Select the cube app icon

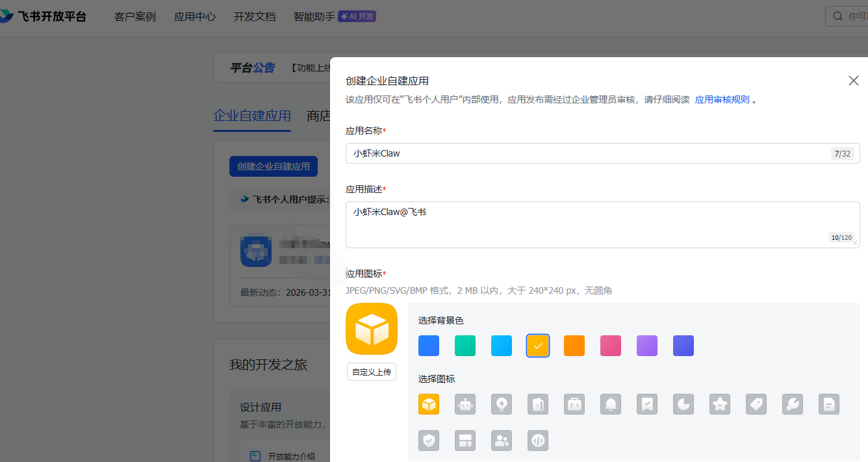pyautogui.click(x=429, y=404)
